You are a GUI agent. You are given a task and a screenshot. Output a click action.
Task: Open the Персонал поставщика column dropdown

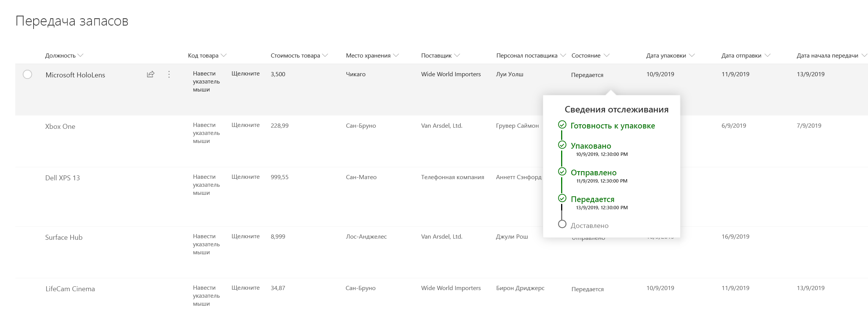click(x=563, y=55)
